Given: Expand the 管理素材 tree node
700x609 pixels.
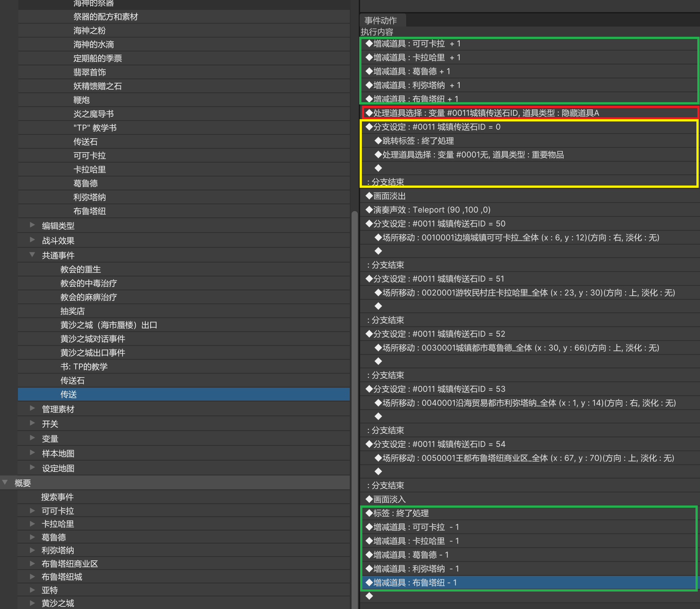Looking at the screenshot, I should 32,408.
